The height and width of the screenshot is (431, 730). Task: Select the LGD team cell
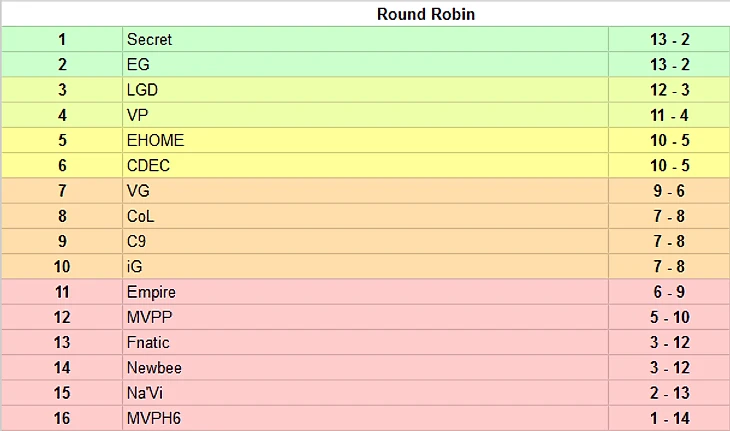pos(142,90)
